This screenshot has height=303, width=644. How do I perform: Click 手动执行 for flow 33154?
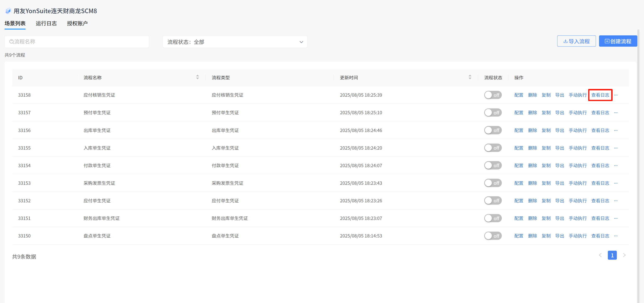click(x=578, y=165)
